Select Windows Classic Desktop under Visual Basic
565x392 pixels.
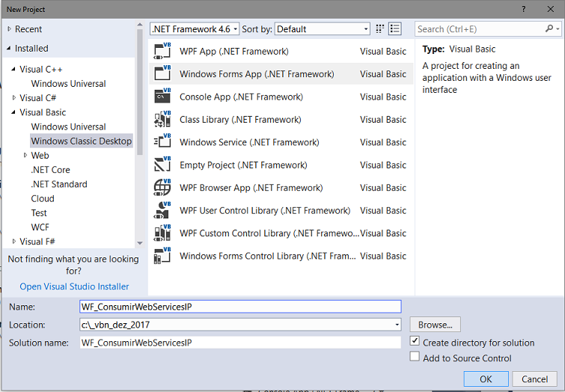(x=81, y=141)
